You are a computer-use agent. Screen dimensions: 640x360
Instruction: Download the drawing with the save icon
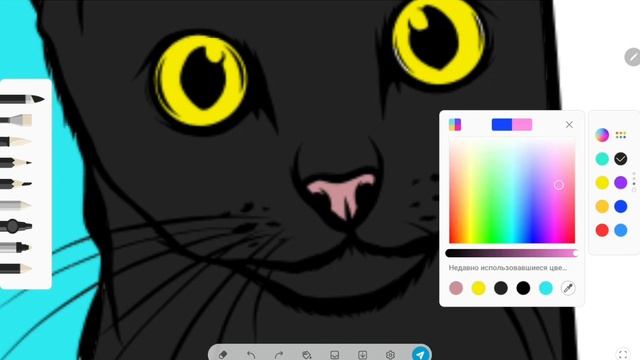pos(362,355)
